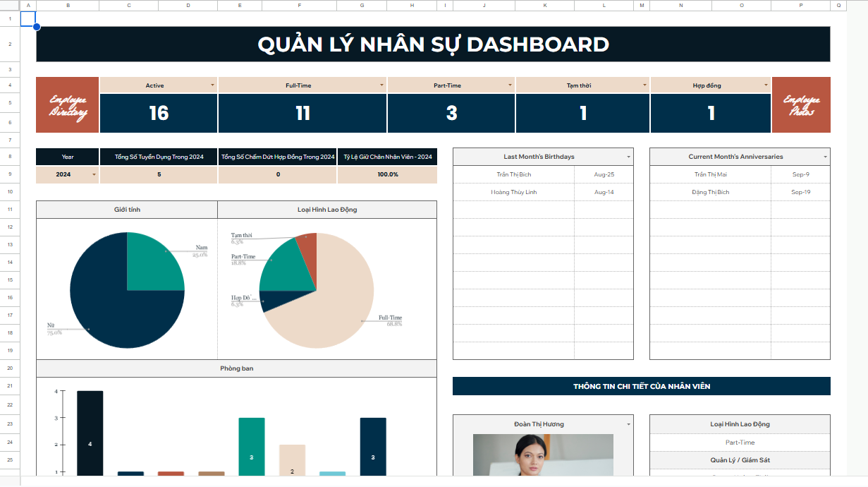Expand the Last Month's Birthdays dropdown
The width and height of the screenshot is (868, 487).
click(x=628, y=157)
